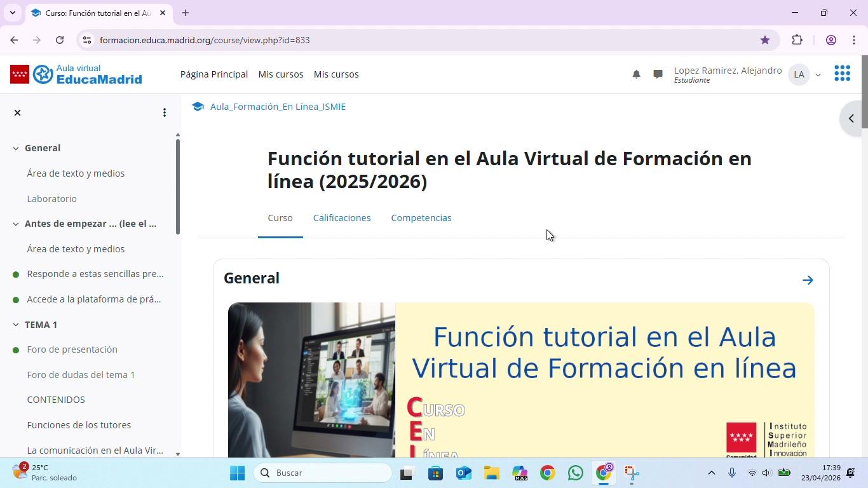View site information beside the address bar
868x488 pixels.
(x=87, y=40)
